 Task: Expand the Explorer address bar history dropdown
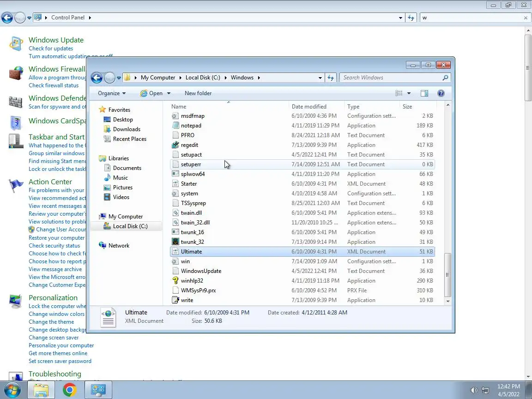[320, 78]
